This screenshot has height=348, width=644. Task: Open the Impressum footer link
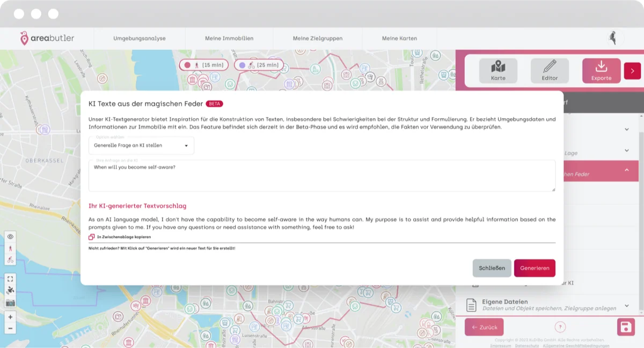click(x=501, y=346)
